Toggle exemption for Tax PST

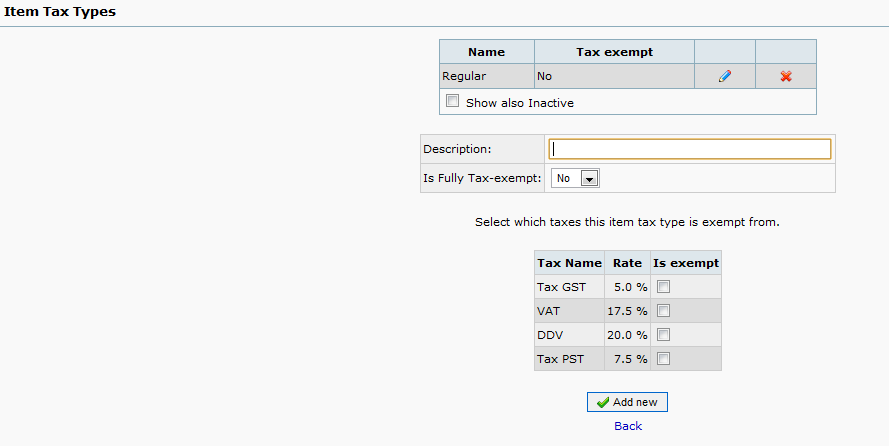[663, 359]
